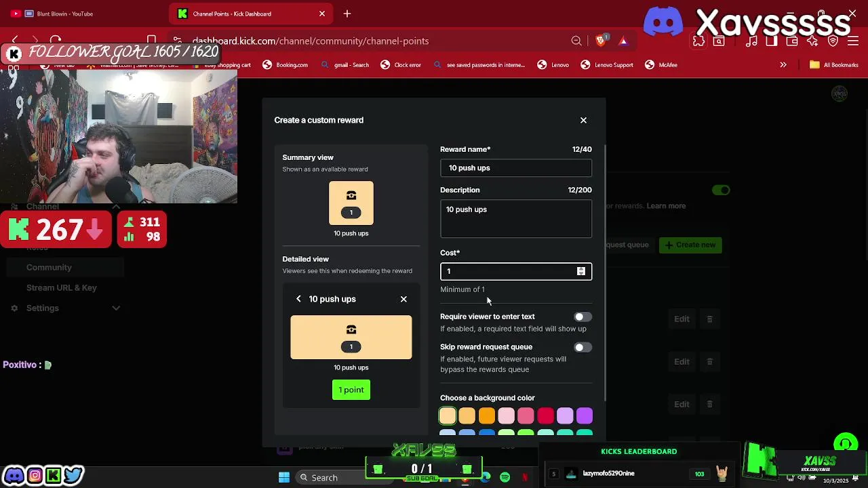The width and height of the screenshot is (868, 488).
Task: Open the Clock error bookmark
Action: [401, 65]
